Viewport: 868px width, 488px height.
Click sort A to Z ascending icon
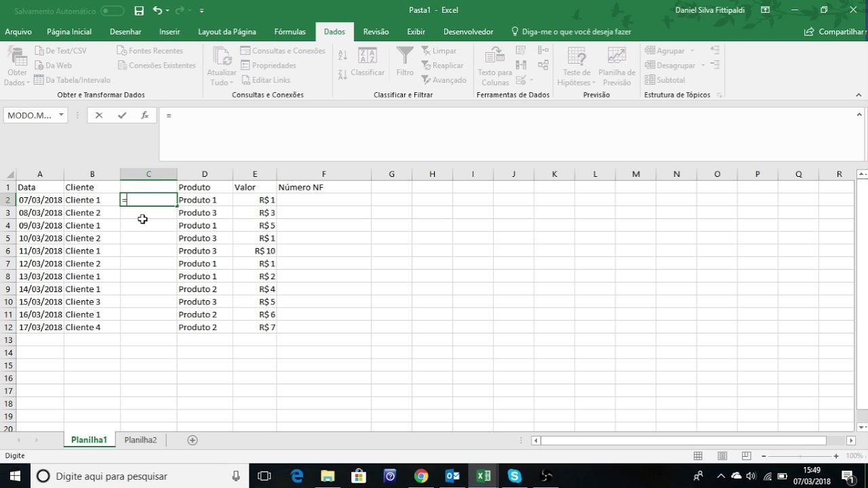[342, 55]
